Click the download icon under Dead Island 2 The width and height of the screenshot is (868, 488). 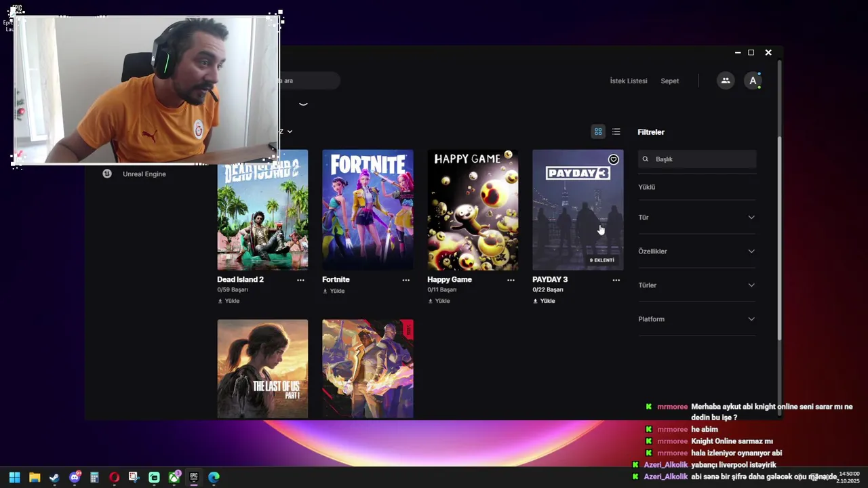click(x=220, y=301)
